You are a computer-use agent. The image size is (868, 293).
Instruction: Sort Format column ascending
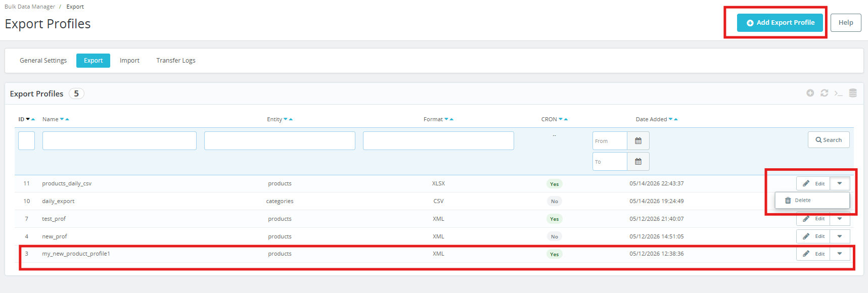coord(451,119)
